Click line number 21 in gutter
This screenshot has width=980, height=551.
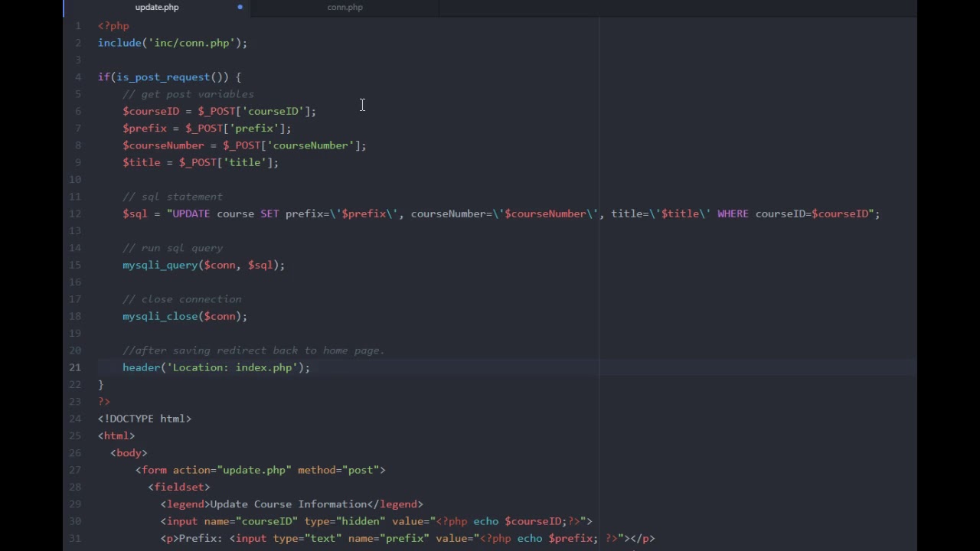pyautogui.click(x=75, y=367)
